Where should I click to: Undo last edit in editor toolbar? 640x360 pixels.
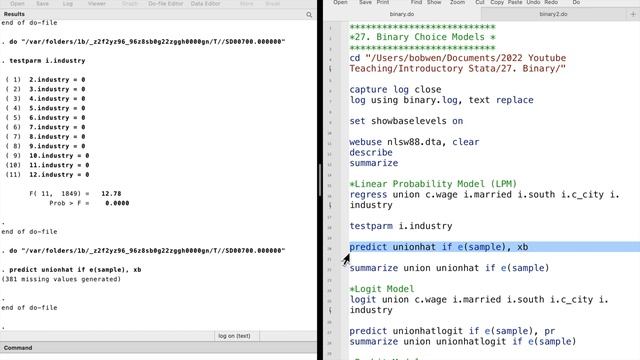click(x=533, y=2)
